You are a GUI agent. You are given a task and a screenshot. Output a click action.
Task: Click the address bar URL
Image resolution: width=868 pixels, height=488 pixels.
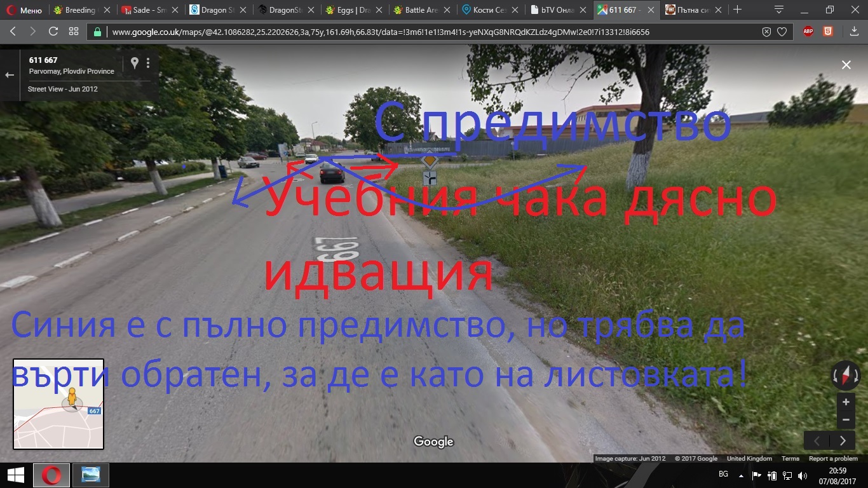click(x=381, y=32)
